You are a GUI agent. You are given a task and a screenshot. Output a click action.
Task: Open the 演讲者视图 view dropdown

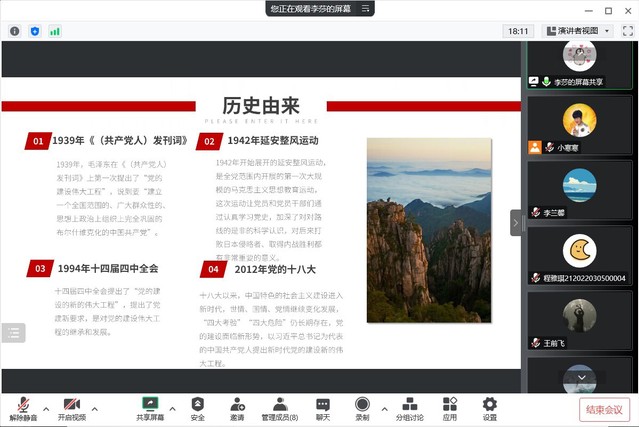(x=578, y=31)
